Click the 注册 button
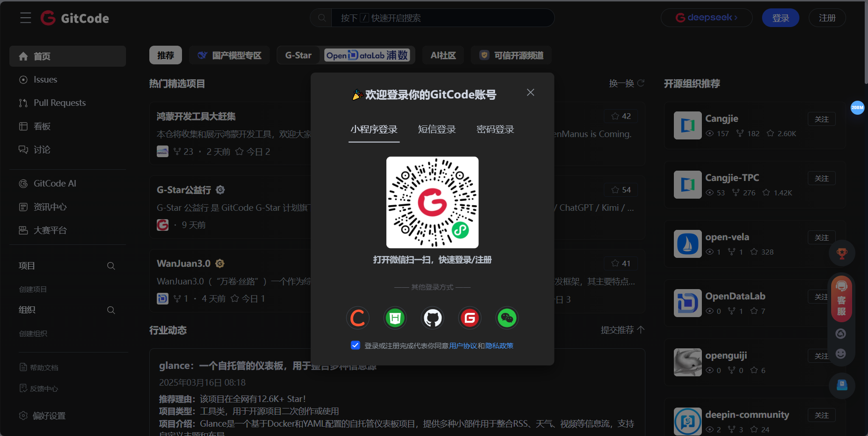The width and height of the screenshot is (868, 436). [x=827, y=18]
